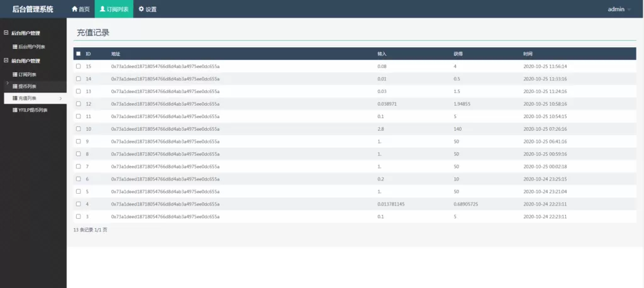
Task: Check the box for record ID 15
Action: 78,66
